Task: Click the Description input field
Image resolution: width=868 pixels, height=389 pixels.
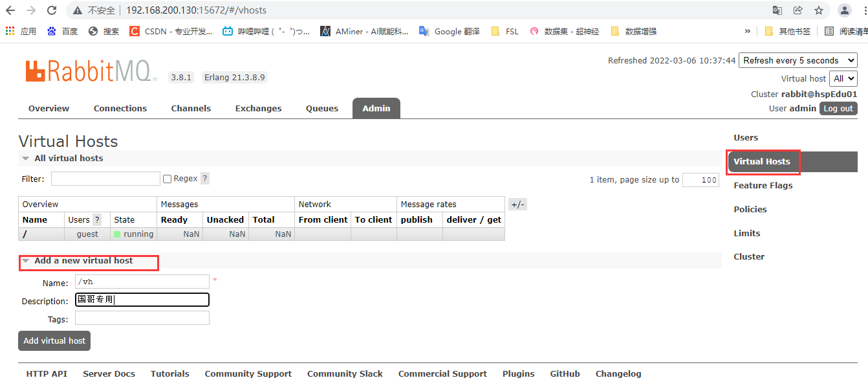Action: click(142, 300)
